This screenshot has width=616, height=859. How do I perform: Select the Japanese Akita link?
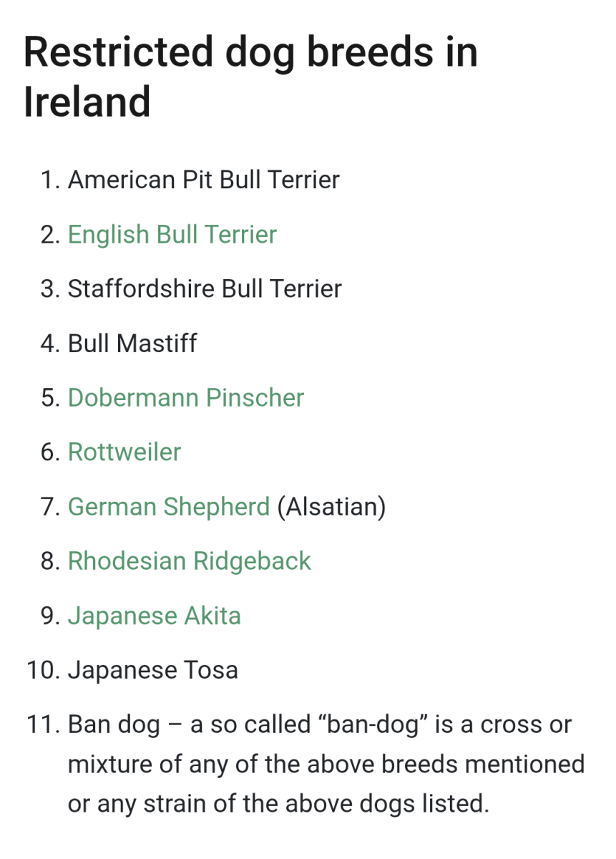(x=155, y=616)
